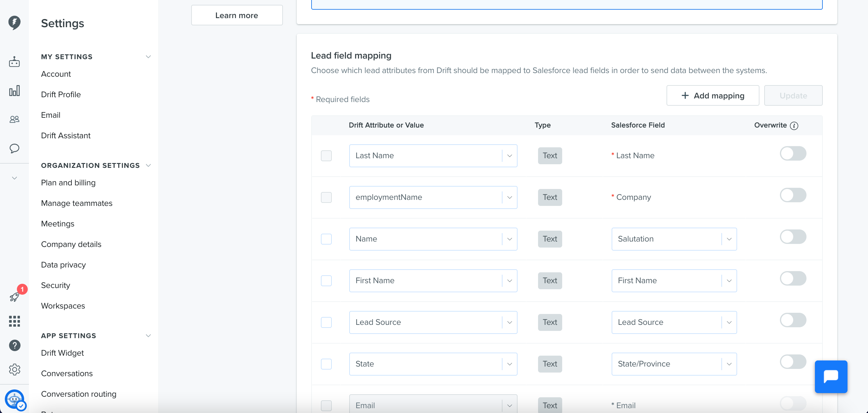Screen dimensions: 868x413
Task: Click the plus icon in Add mapping
Action: (685, 95)
